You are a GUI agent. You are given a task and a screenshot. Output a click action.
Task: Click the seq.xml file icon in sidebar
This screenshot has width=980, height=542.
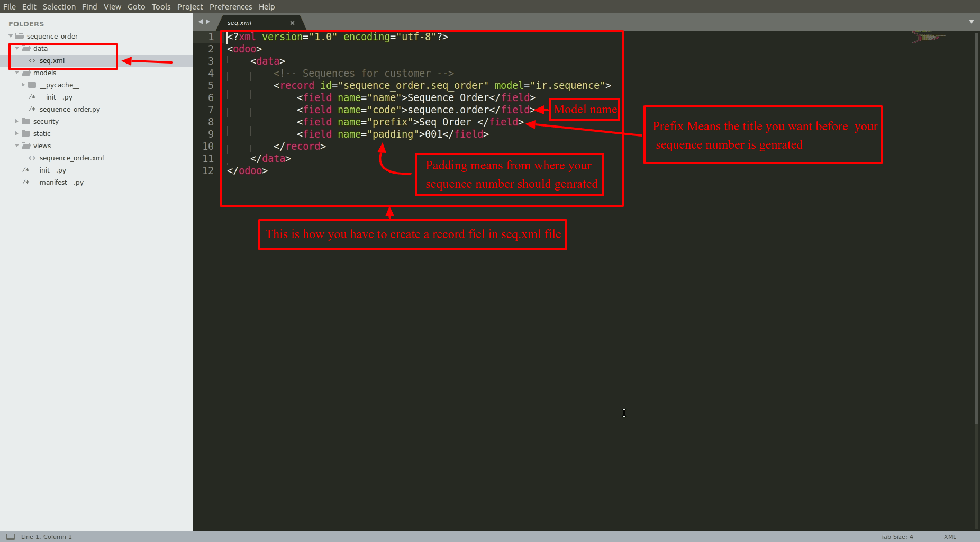point(32,61)
